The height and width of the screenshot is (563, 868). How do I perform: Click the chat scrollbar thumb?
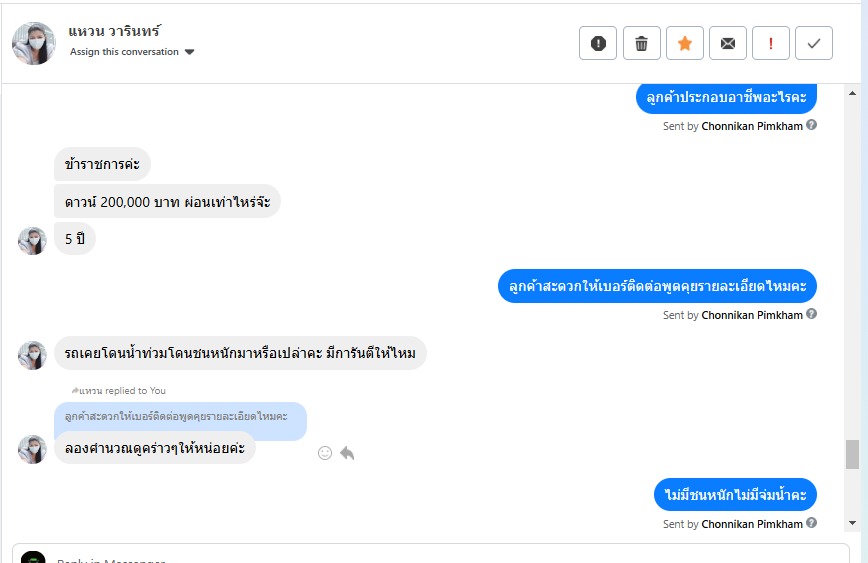(x=852, y=454)
